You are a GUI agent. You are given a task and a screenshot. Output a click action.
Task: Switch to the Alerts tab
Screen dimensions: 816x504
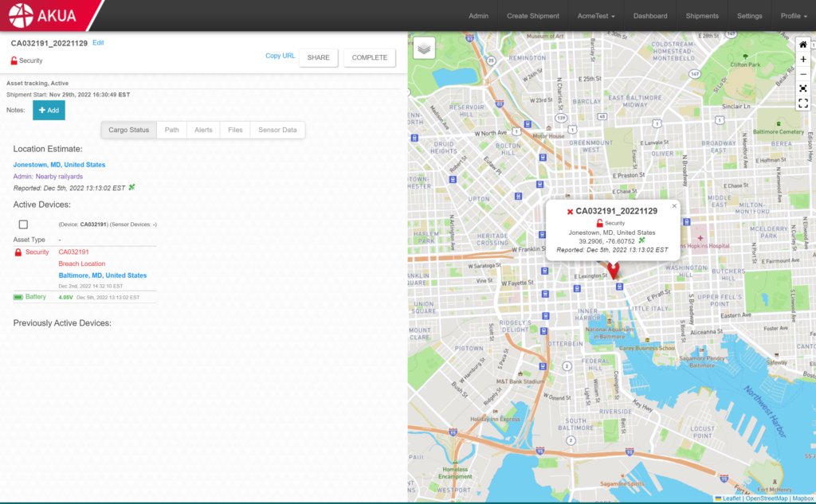[x=203, y=130]
